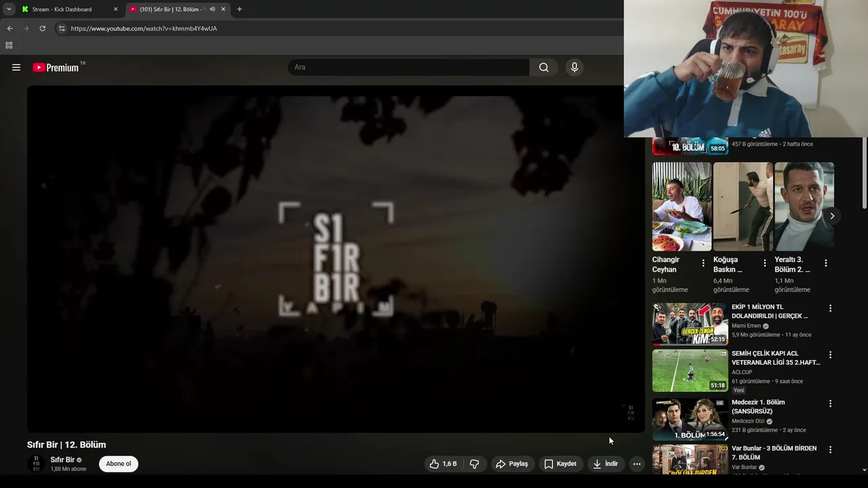Click the Sıfır Bir watermark in player corner
The image size is (868, 488).
(631, 413)
